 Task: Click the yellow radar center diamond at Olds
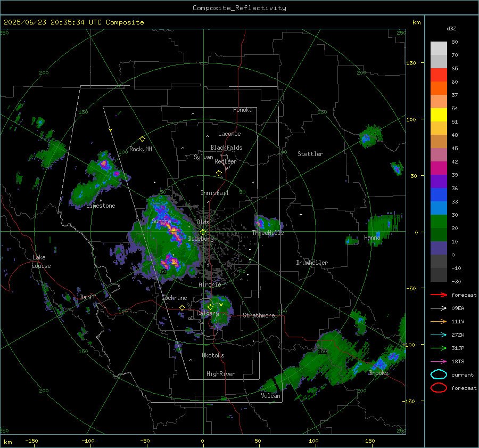click(x=203, y=232)
